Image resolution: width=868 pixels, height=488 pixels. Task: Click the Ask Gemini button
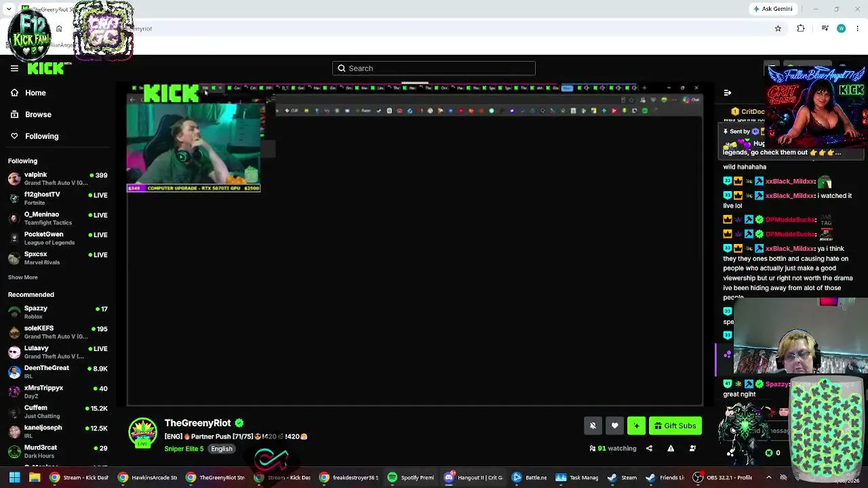pyautogui.click(x=772, y=9)
